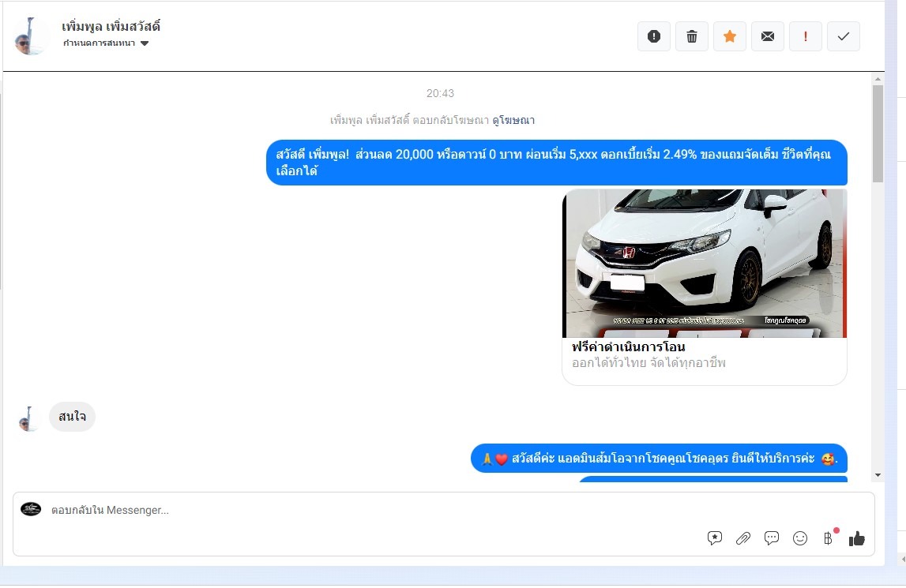Select the admin message starting สวัสดีค่ะ แอดมินส้มโอ
Image resolution: width=906 pixels, height=588 pixels.
[x=660, y=459]
